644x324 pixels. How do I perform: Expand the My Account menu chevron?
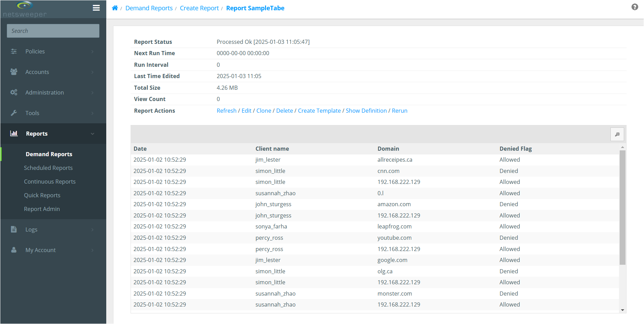click(x=93, y=250)
